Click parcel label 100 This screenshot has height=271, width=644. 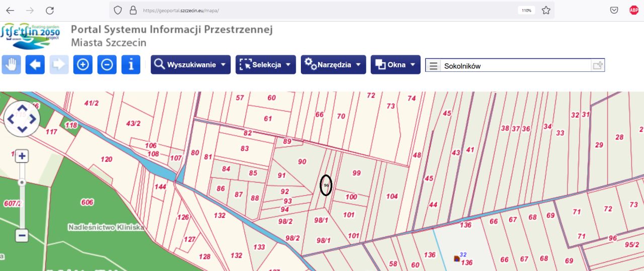pyautogui.click(x=351, y=197)
